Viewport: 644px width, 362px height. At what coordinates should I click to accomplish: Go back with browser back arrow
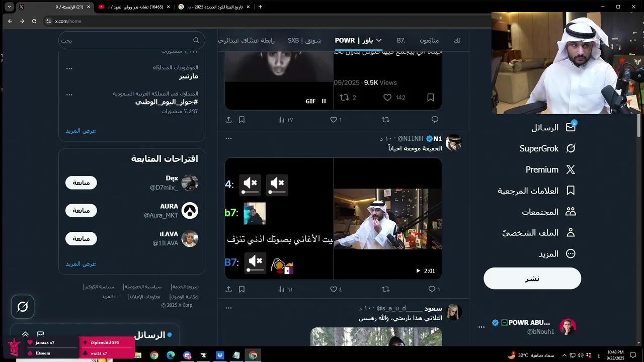pyautogui.click(x=10, y=21)
